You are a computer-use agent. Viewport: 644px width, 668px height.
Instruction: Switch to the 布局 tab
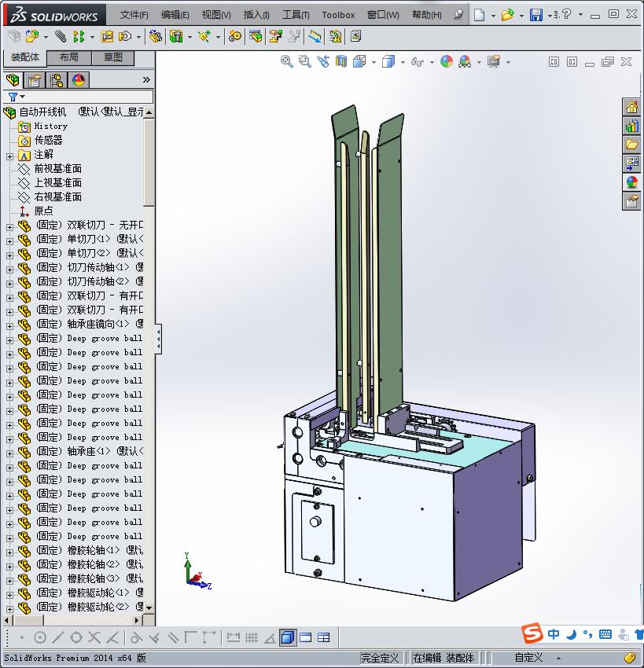click(68, 57)
